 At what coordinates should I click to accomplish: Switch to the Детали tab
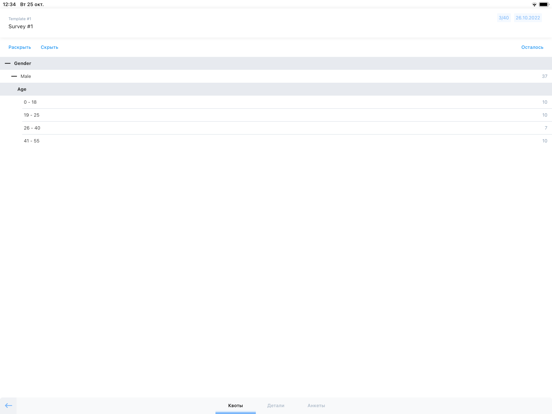[x=276, y=406]
